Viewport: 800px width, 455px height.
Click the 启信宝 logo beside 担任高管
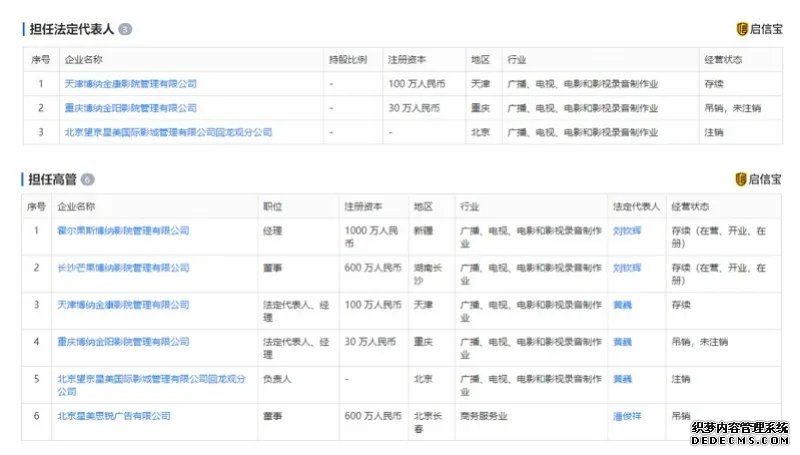(x=758, y=179)
